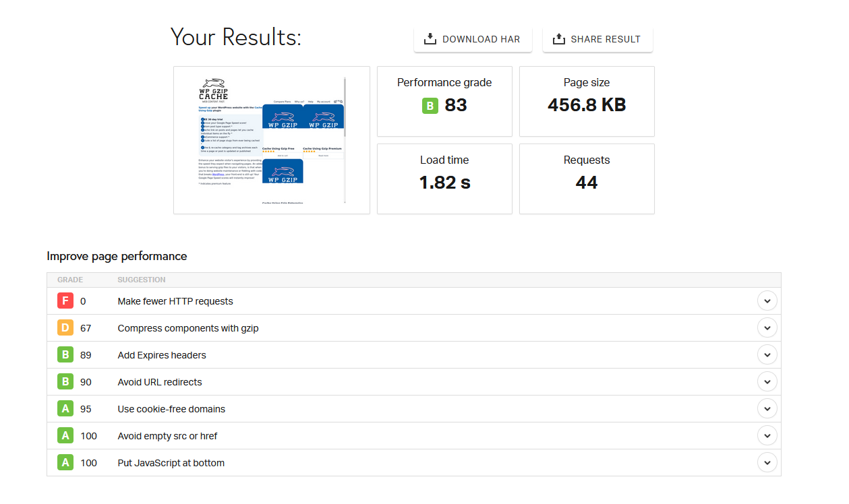The width and height of the screenshot is (849, 504).
Task: Expand the Avoid empty src or href row
Action: tap(767, 435)
